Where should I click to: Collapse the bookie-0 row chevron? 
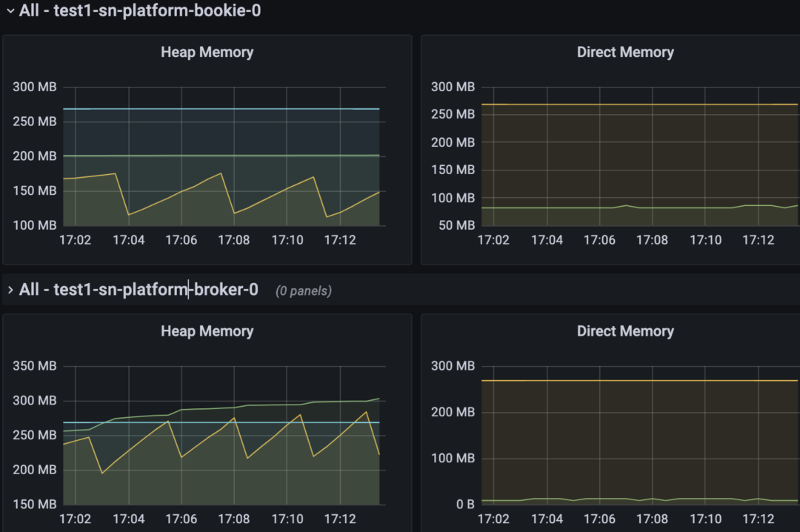[10, 10]
